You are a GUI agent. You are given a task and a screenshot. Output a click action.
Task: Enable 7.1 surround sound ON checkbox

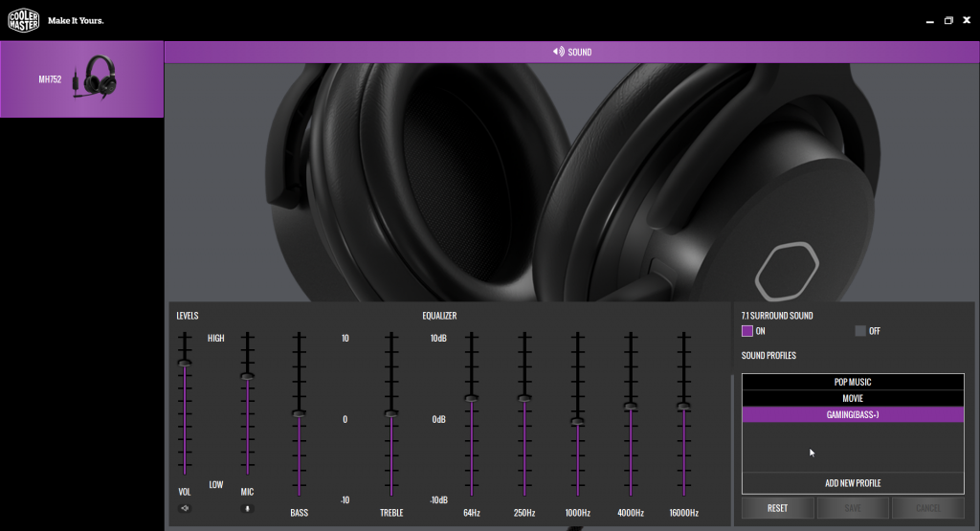tap(747, 331)
